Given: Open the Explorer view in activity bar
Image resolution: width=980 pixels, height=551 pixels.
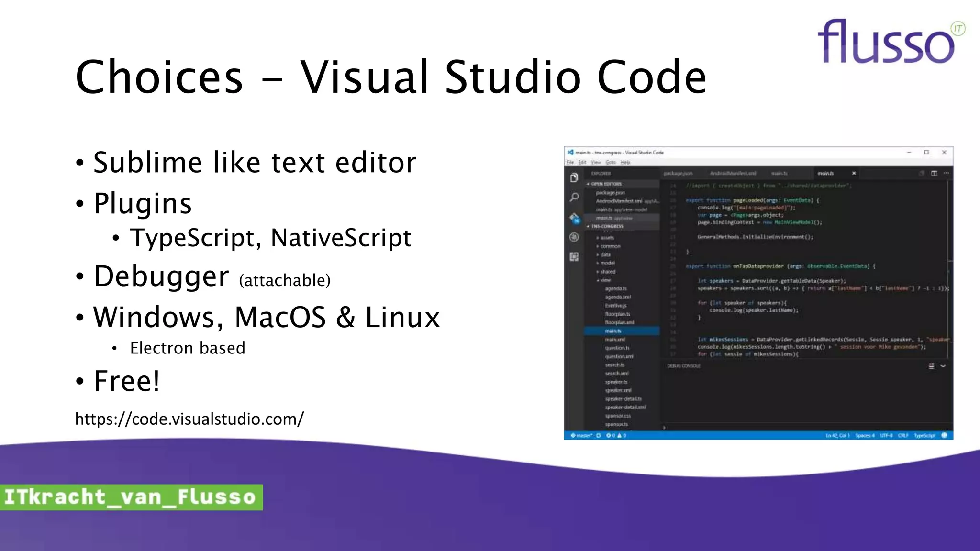Looking at the screenshot, I should [x=574, y=177].
